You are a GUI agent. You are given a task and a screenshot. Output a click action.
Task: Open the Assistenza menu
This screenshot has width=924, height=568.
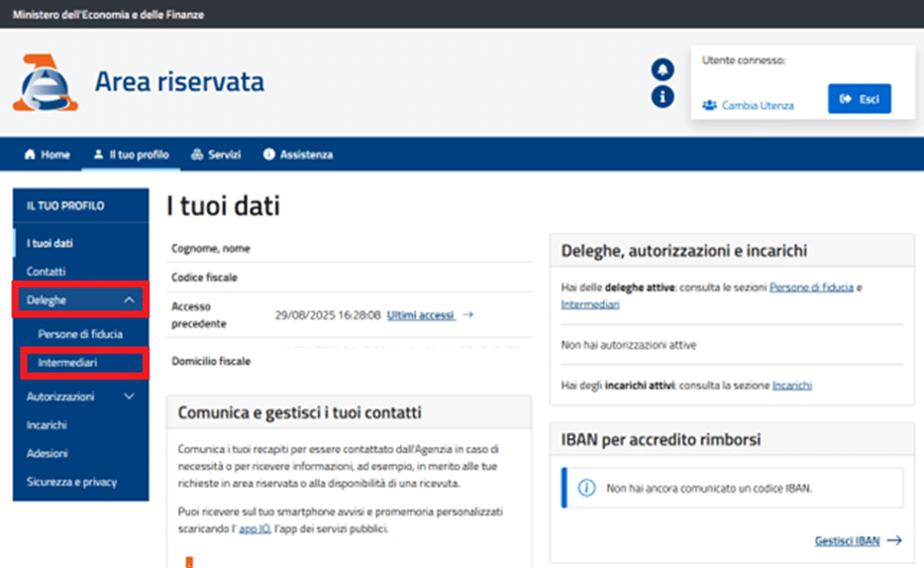(x=298, y=155)
